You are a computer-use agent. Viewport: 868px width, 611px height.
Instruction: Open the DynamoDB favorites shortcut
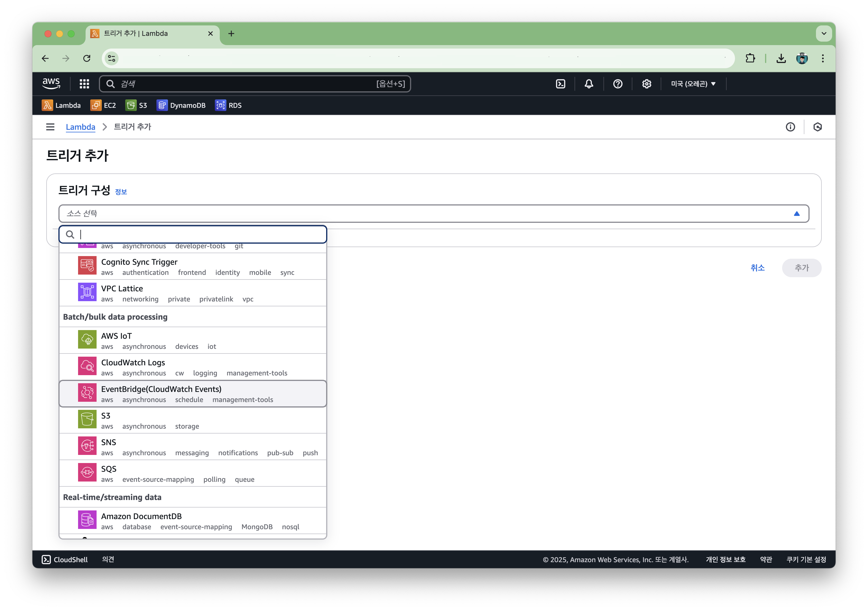tap(181, 105)
